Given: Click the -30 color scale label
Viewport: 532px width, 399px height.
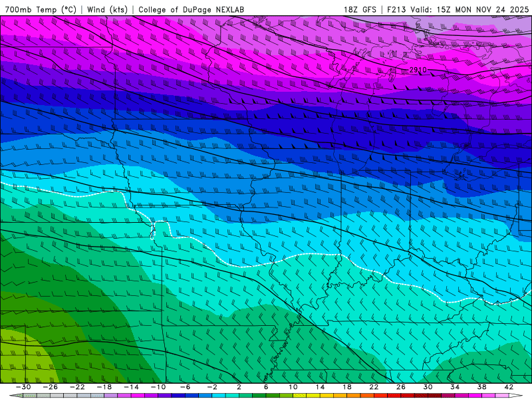Looking at the screenshot, I should [x=23, y=387].
